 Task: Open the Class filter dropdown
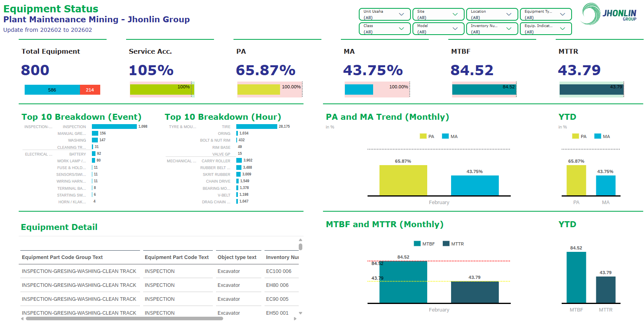pyautogui.click(x=385, y=29)
